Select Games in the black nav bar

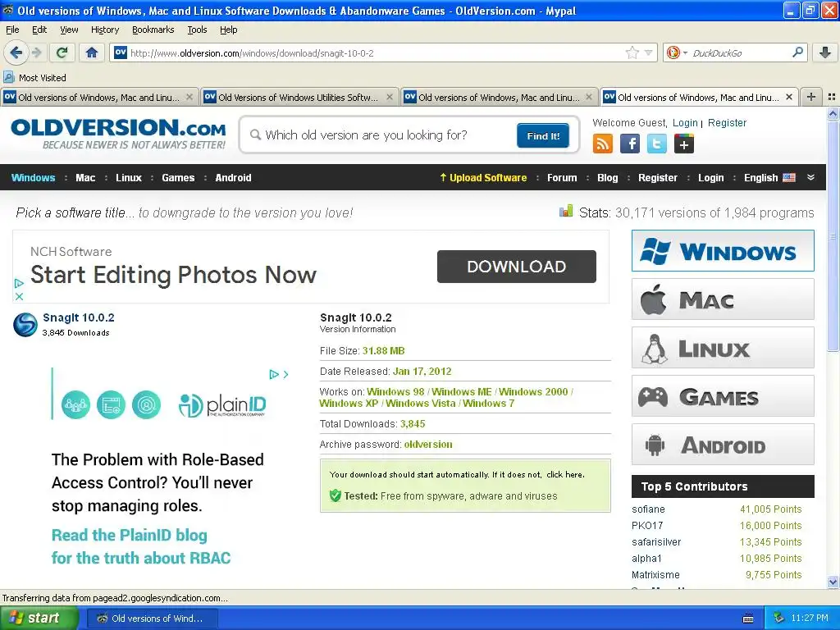tap(178, 177)
